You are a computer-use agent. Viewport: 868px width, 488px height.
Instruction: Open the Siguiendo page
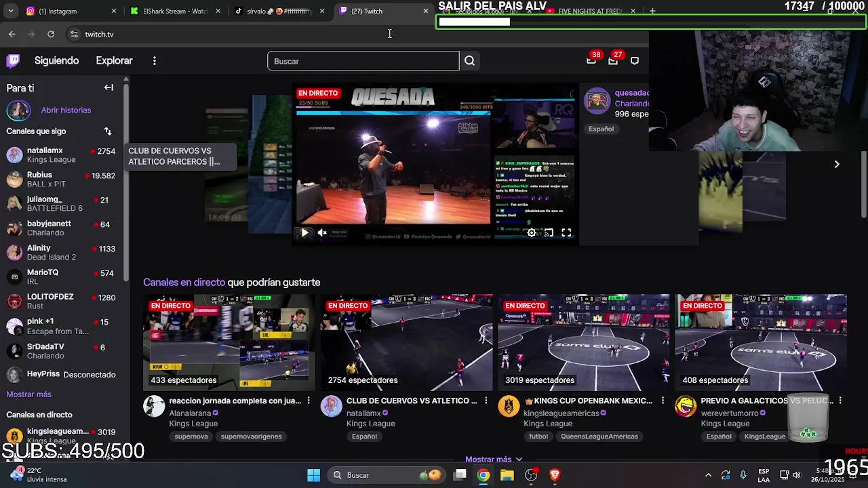(57, 61)
